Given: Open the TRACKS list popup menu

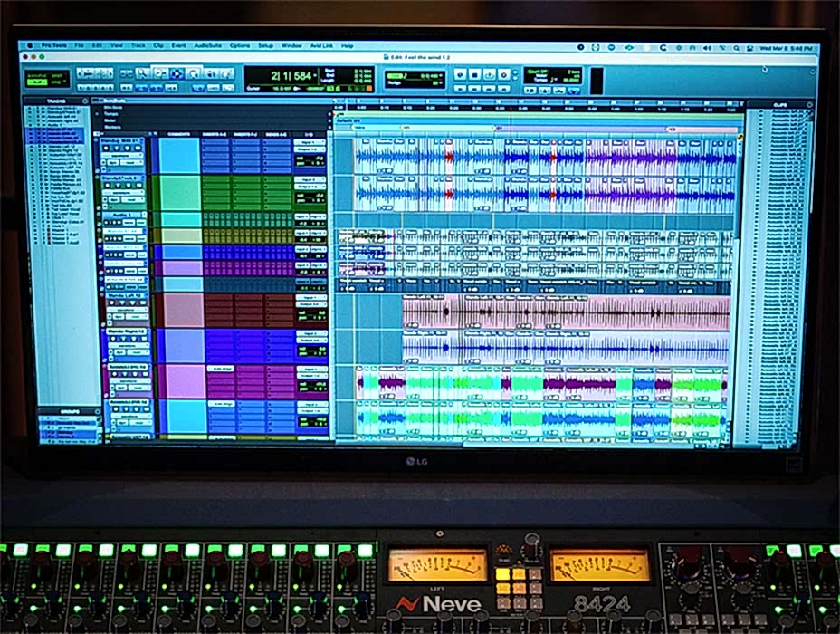Looking at the screenshot, I should click(x=85, y=101).
